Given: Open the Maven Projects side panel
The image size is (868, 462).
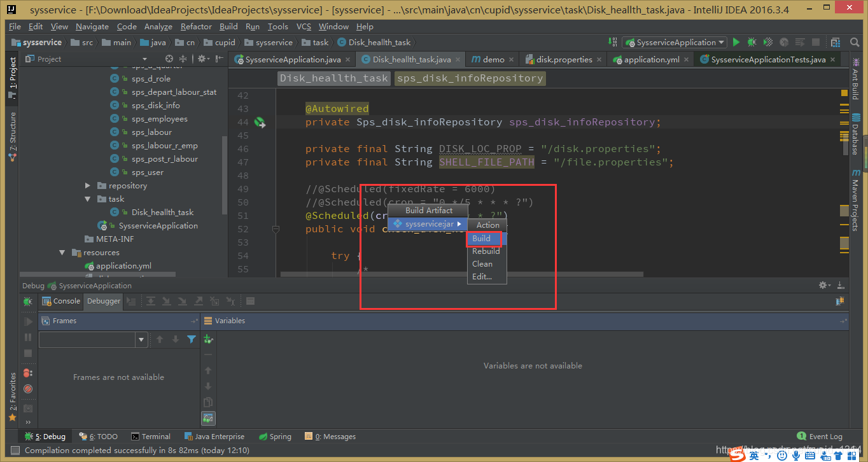Looking at the screenshot, I should (855, 200).
